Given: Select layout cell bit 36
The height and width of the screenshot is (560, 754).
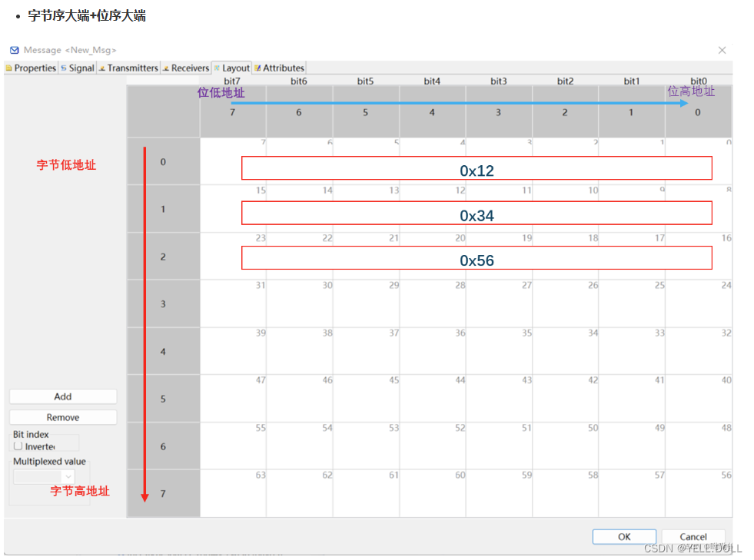Looking at the screenshot, I should tap(433, 351).
